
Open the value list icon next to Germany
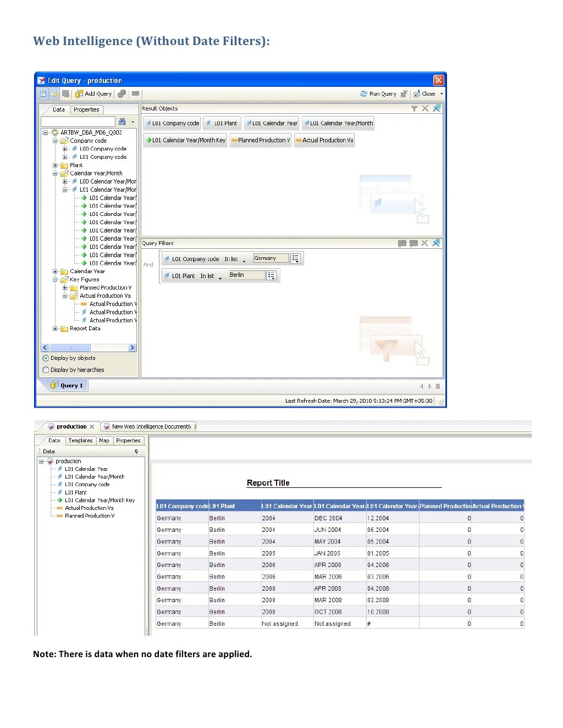coord(296,258)
